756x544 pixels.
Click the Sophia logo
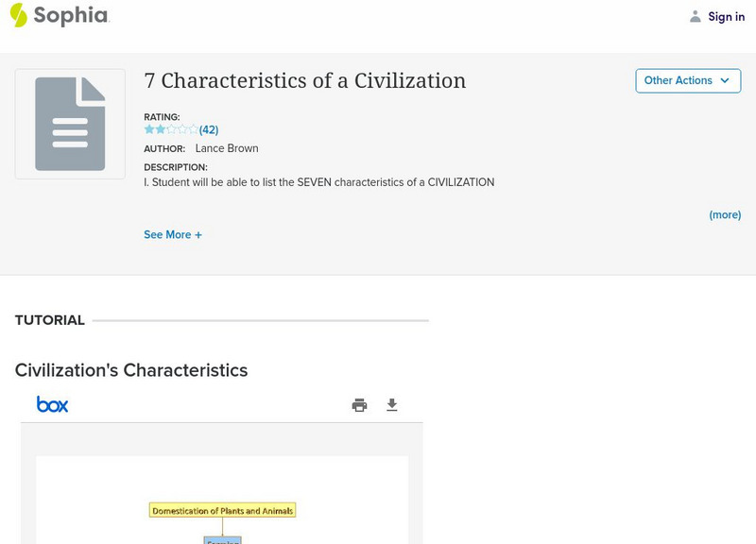(59, 15)
